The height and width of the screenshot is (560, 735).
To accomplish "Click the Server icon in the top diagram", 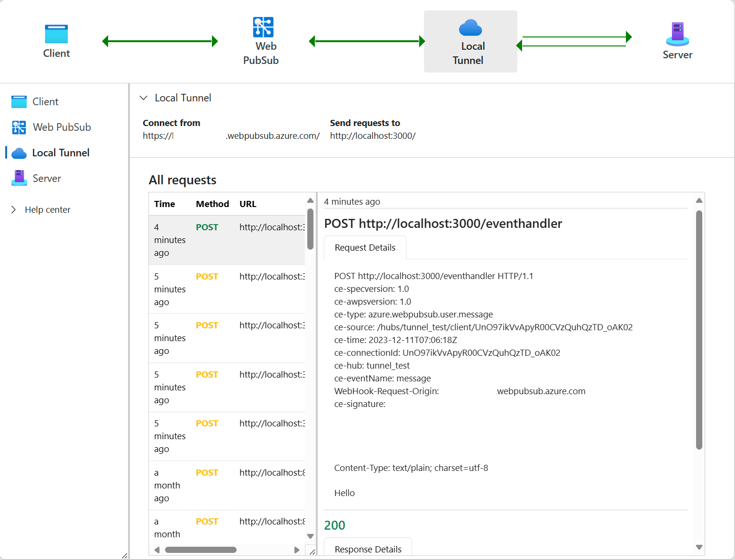I will 677,32.
